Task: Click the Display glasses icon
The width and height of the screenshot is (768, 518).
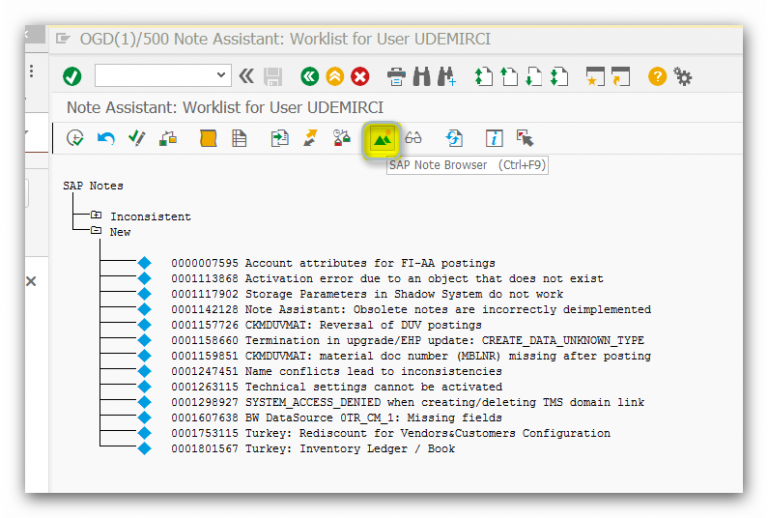Action: click(x=413, y=139)
